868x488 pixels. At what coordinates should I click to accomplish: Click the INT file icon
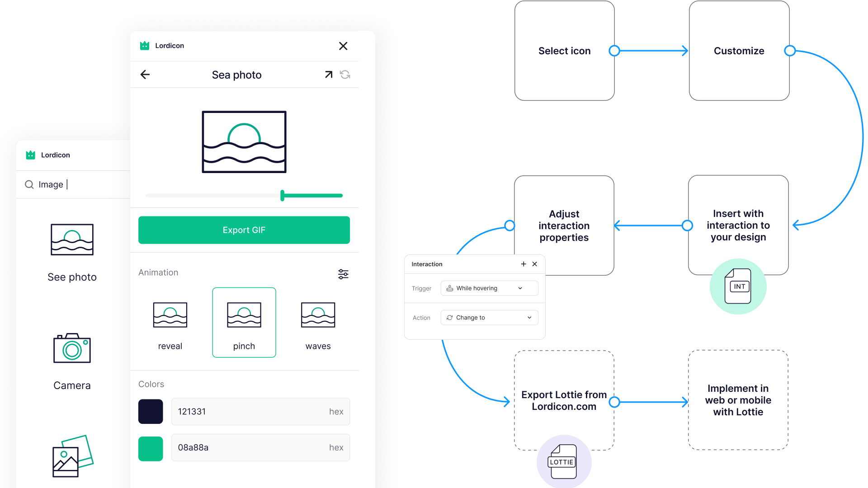pyautogui.click(x=738, y=286)
